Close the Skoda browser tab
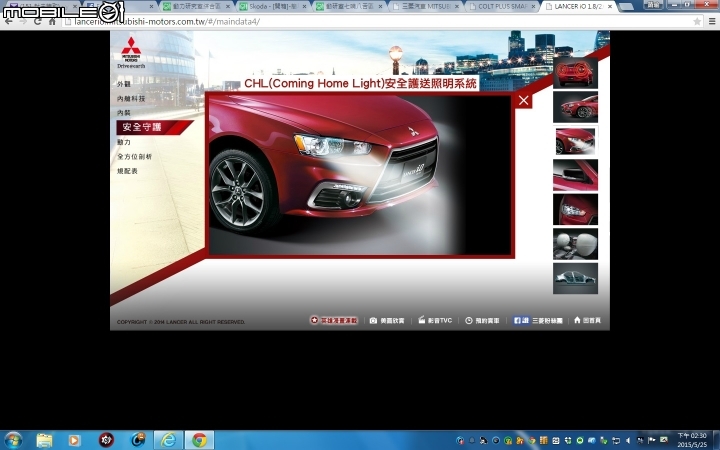Screen dimensions: 720x450 [304, 6]
